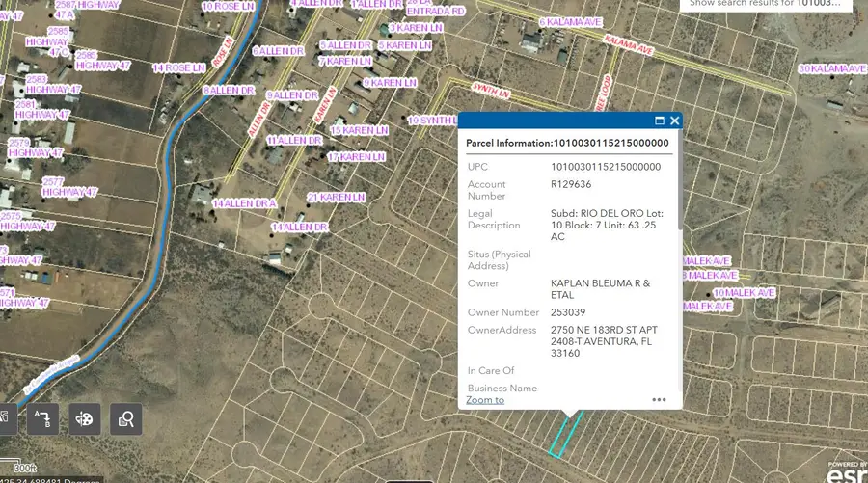Screen dimensions: 868x483
Task: Click the 14 ROSE LN address label
Action: 179,67
